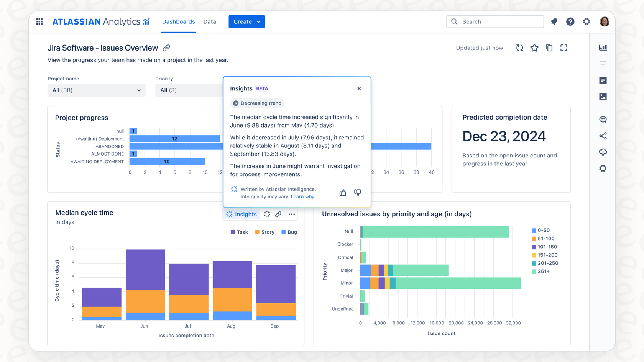Viewport: 644px width, 362px height.
Task: Enter fullscreen mode for the dashboard
Action: click(x=564, y=48)
